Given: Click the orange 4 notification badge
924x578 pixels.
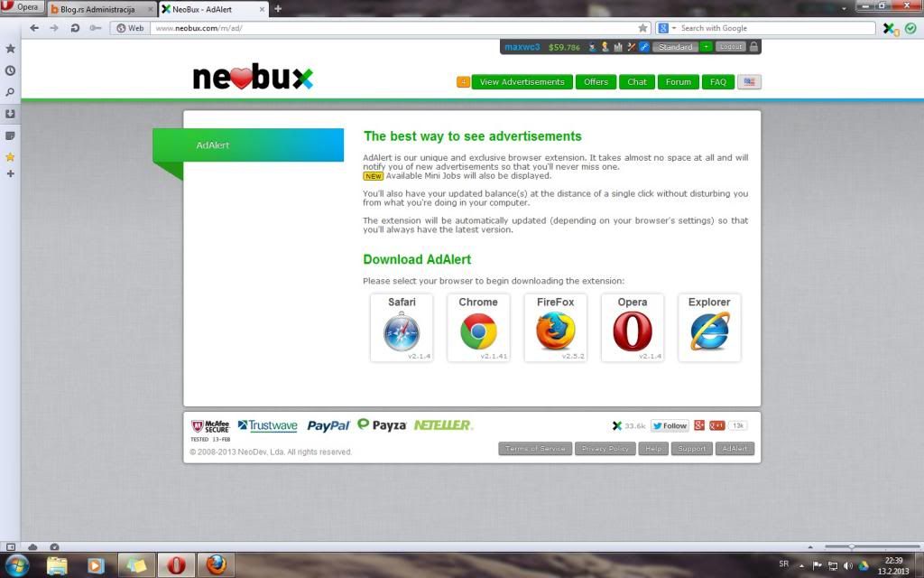Looking at the screenshot, I should (463, 82).
